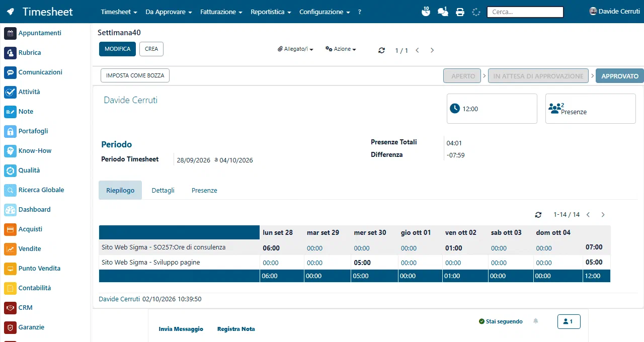The image size is (644, 342).
Task: Click the CREA button
Action: point(151,49)
